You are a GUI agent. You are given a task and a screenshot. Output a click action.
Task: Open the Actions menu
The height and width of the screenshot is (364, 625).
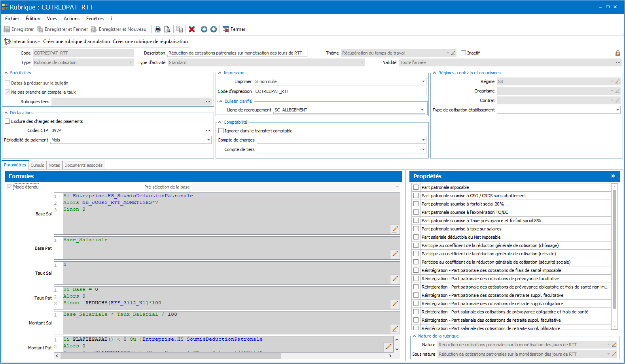tap(72, 19)
